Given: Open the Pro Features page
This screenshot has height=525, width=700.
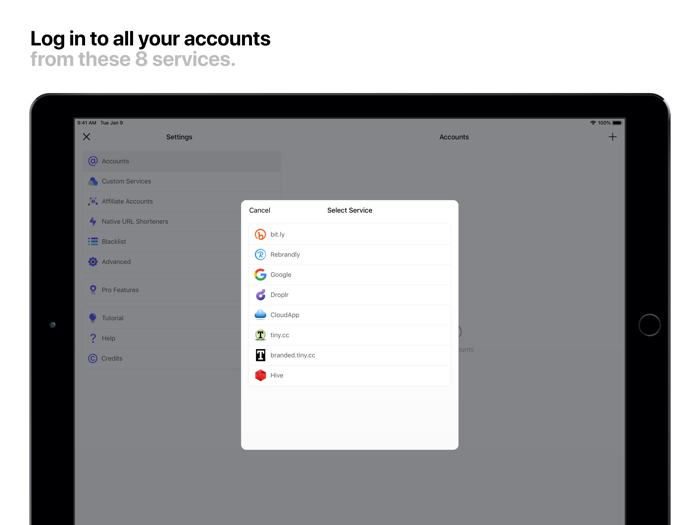Looking at the screenshot, I should [162, 290].
